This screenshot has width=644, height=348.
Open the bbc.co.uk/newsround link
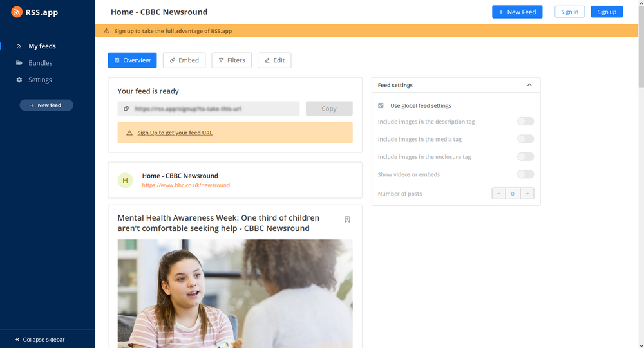point(186,185)
